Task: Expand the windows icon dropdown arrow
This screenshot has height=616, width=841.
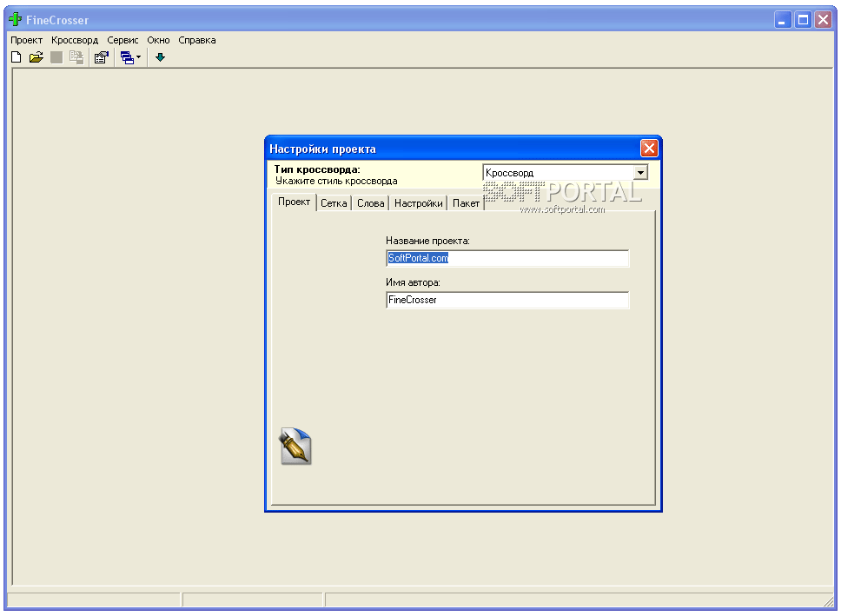Action: point(138,56)
